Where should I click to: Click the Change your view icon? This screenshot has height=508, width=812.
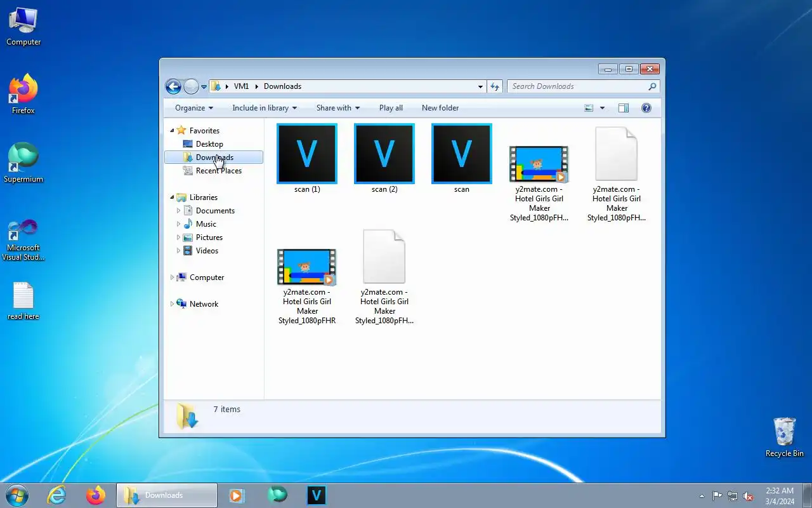coord(589,108)
